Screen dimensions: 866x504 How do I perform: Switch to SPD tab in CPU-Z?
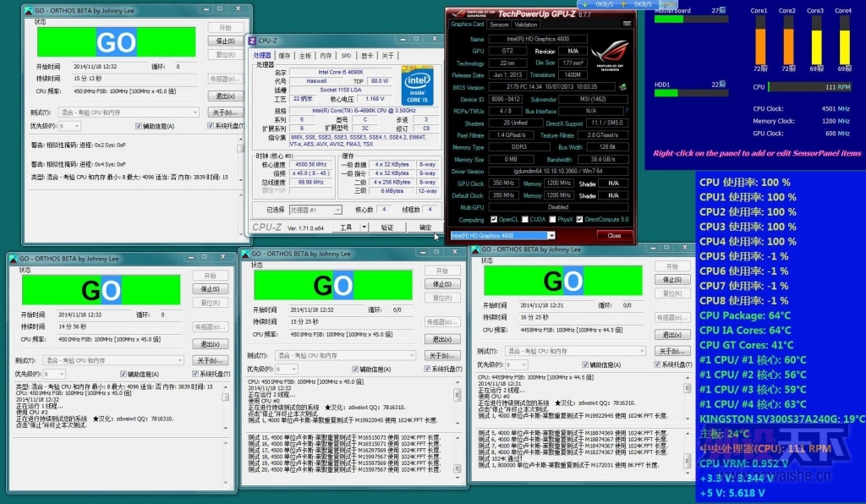tap(346, 56)
